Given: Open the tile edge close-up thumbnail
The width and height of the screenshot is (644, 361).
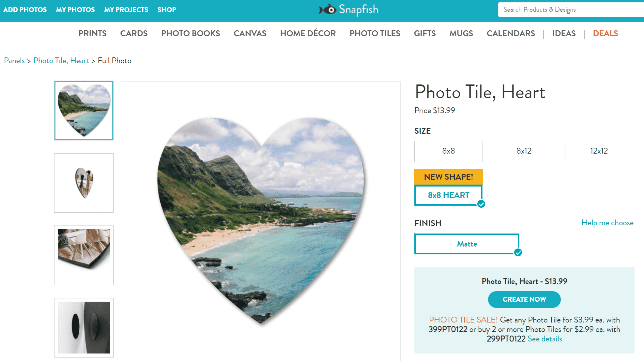Looking at the screenshot, I should pyautogui.click(x=84, y=255).
